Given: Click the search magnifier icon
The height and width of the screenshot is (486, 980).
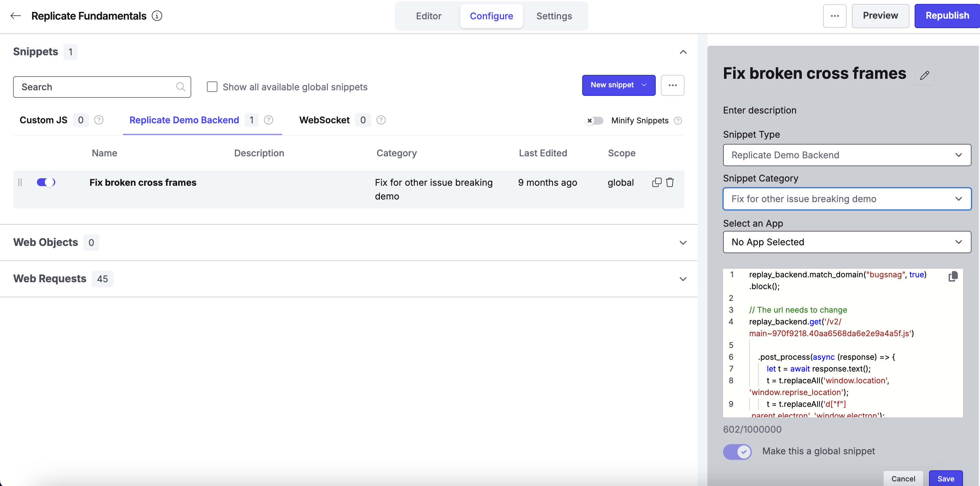Looking at the screenshot, I should [x=181, y=87].
